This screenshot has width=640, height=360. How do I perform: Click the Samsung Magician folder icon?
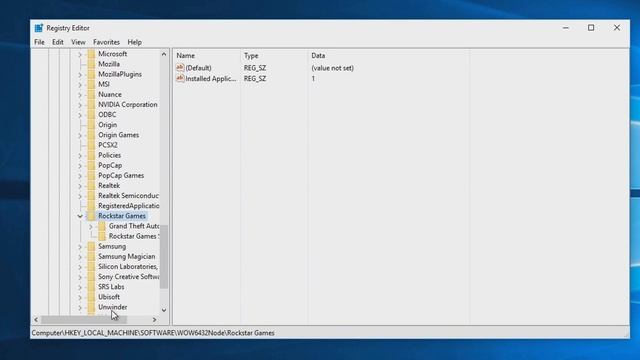point(91,256)
